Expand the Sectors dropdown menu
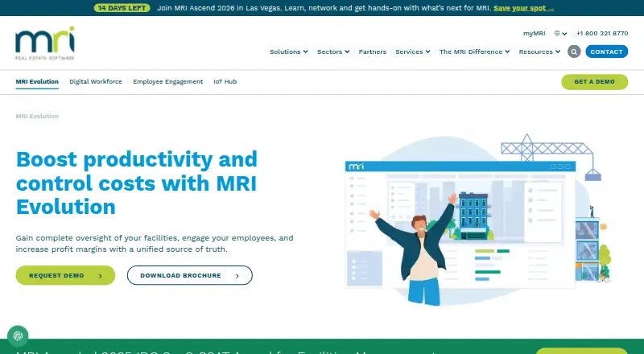The width and height of the screenshot is (644, 354). click(333, 51)
